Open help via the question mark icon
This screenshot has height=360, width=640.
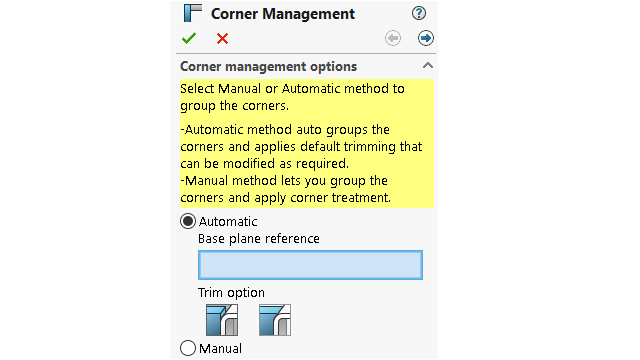tap(419, 13)
